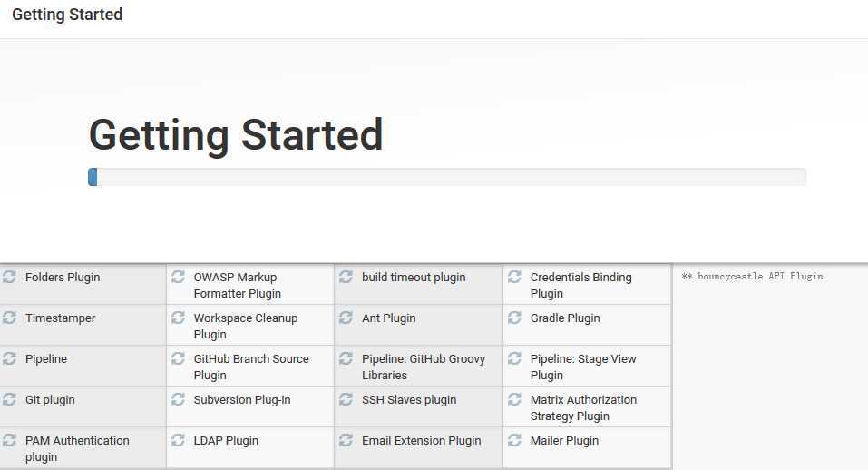Click the pending icon beside Pipeline

tap(9, 358)
